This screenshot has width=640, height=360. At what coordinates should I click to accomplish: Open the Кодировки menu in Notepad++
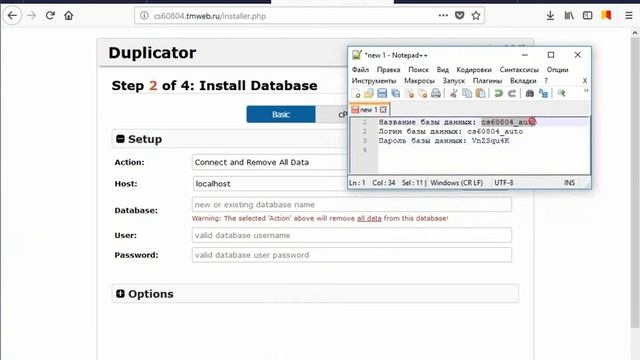tap(474, 70)
